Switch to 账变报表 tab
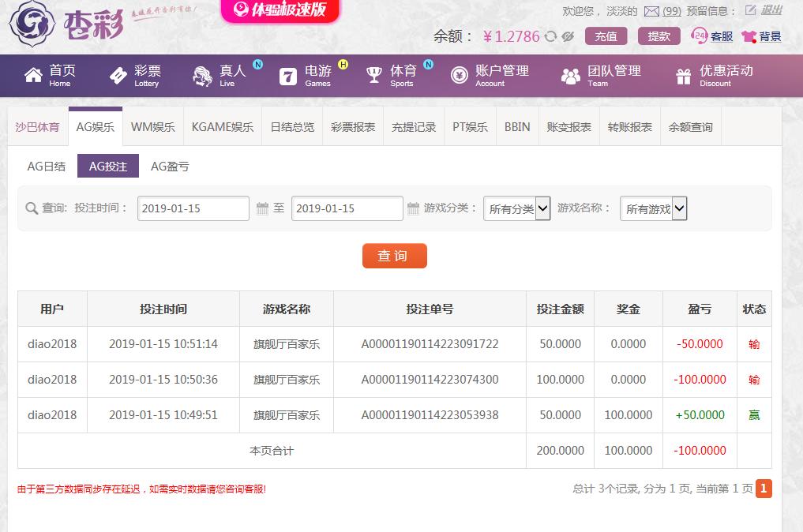803x532 pixels. point(569,127)
